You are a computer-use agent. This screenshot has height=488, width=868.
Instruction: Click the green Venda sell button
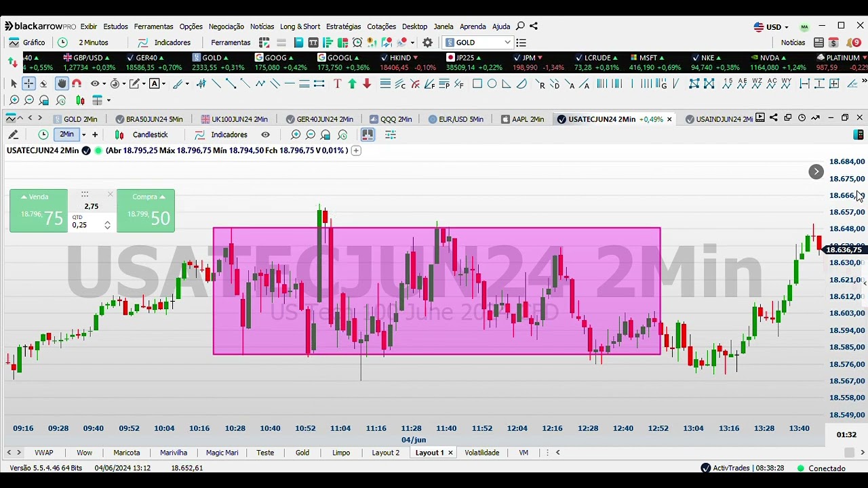(39, 211)
